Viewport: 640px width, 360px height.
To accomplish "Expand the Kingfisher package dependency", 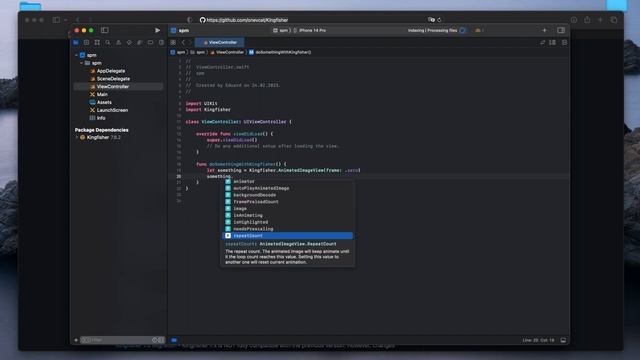I will tap(76, 138).
